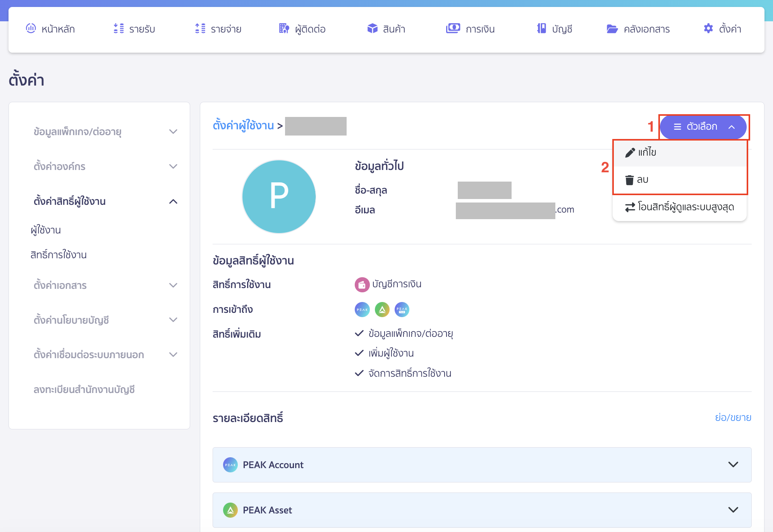
Task: Open the ผู้ติดต่อ contacts icon
Action: pos(284,28)
